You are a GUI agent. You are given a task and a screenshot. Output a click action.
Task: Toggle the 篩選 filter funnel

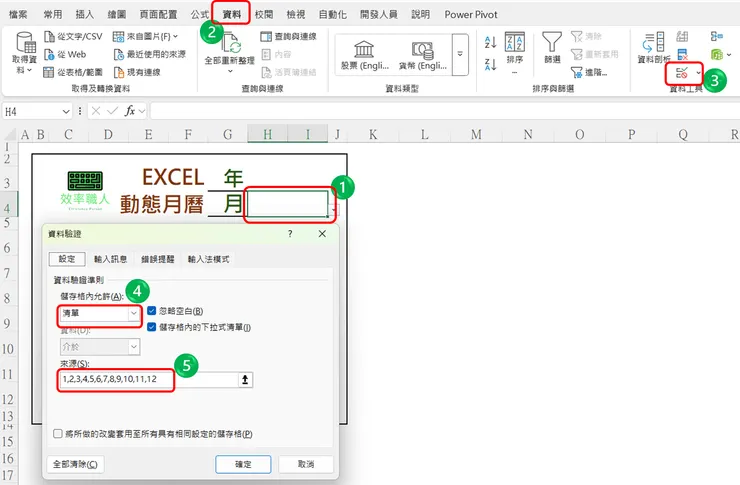pyautogui.click(x=552, y=48)
